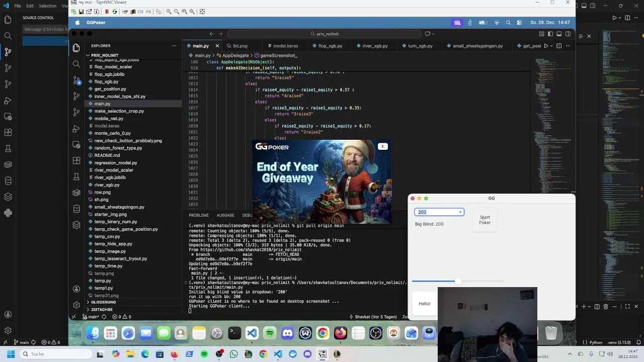The width and height of the screenshot is (644, 362).
Task: Switch to model.keras tab
Action: [x=286, y=46]
